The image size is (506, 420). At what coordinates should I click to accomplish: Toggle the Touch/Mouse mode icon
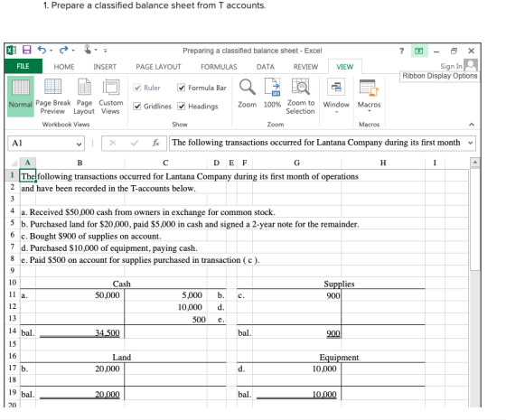88,50
